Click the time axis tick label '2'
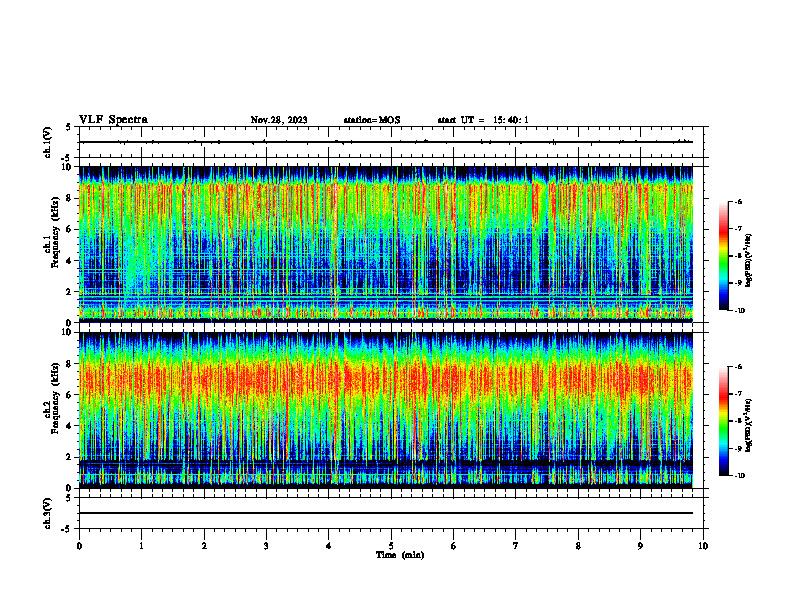Viewport: 792px width, 612px height. (204, 546)
